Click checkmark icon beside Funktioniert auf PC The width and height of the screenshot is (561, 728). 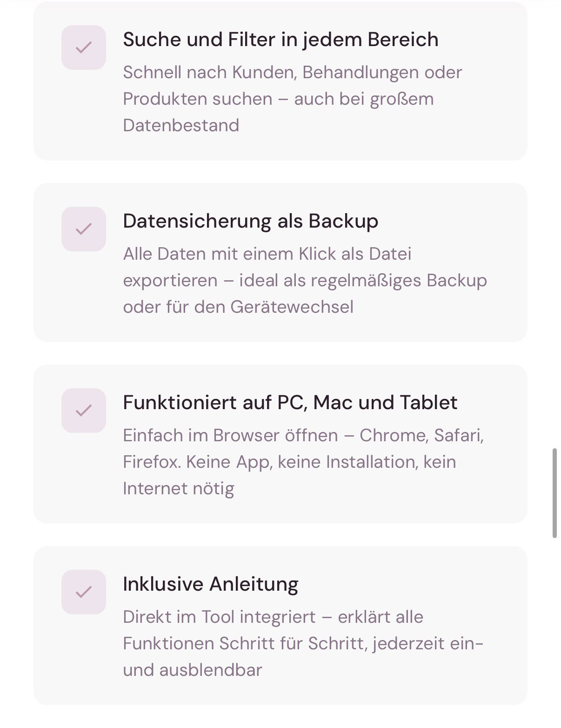click(84, 411)
